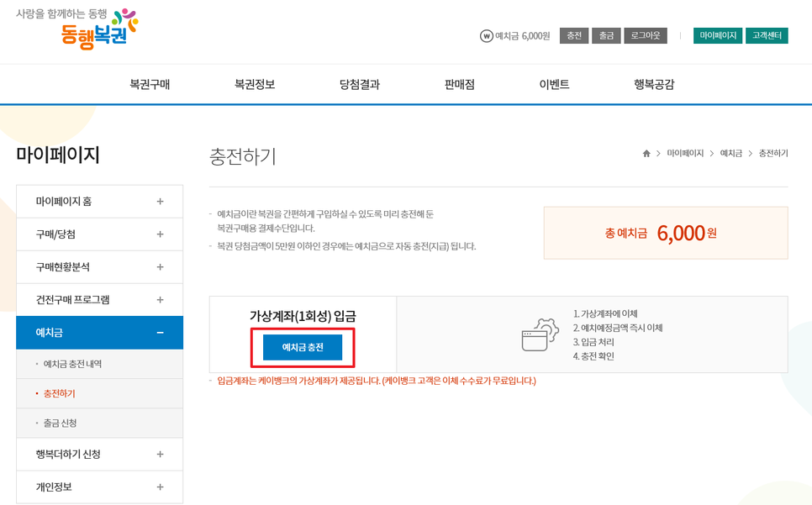The width and height of the screenshot is (812, 505).
Task: Click step text 4. 충전 확인
Action: click(x=593, y=356)
